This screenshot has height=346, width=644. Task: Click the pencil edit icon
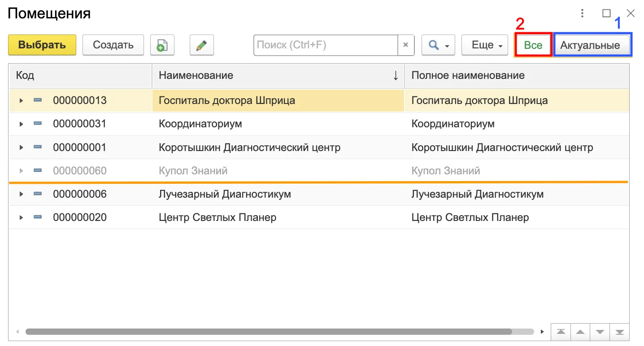pos(201,45)
